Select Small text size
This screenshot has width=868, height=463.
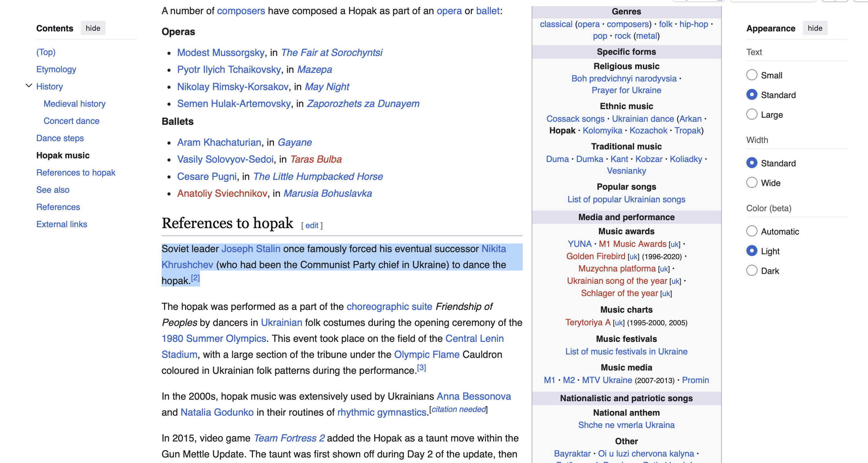point(751,75)
